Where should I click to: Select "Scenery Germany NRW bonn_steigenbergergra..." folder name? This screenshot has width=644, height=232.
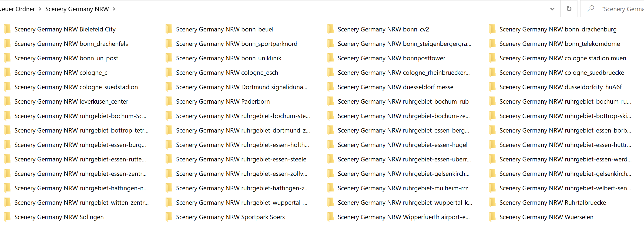(x=404, y=44)
